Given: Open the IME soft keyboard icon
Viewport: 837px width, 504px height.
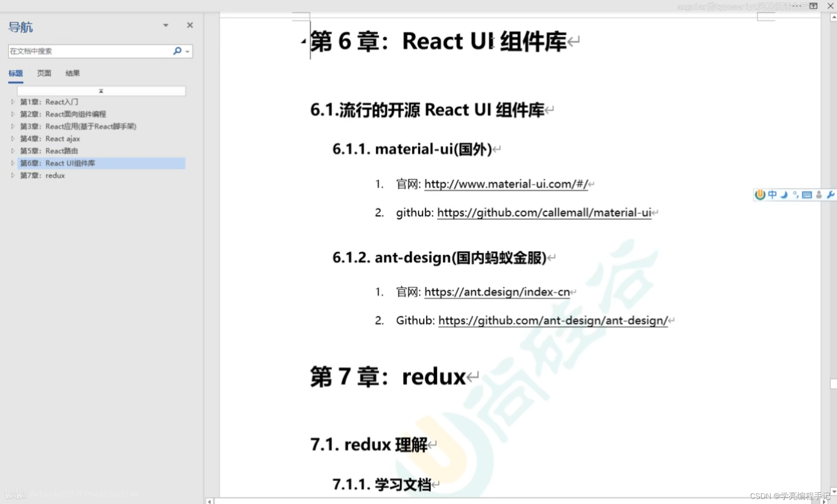Looking at the screenshot, I should [807, 194].
